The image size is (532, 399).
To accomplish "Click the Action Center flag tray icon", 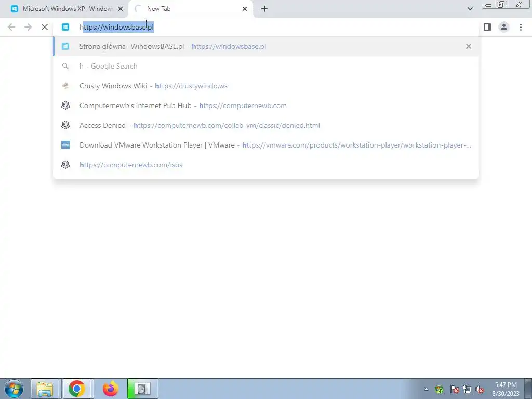I will point(454,389).
